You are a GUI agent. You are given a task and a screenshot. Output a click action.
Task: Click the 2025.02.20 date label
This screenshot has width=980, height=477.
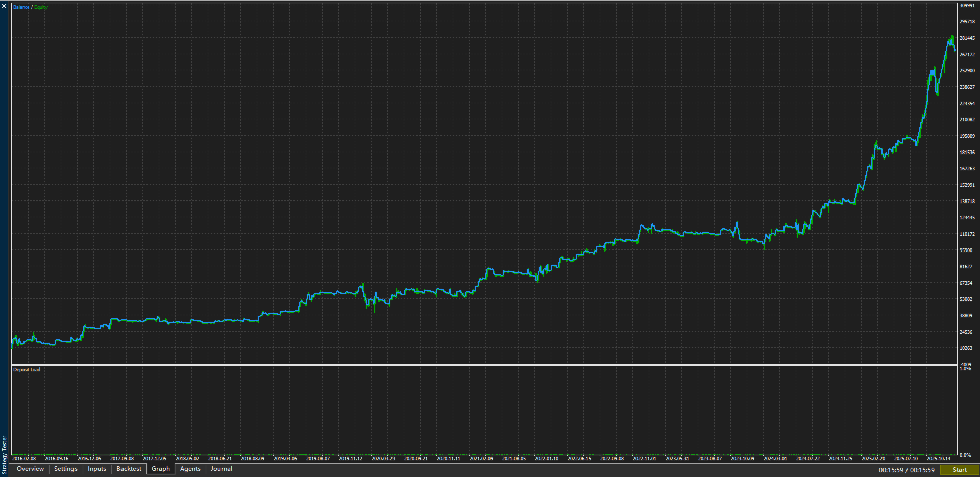(873, 459)
